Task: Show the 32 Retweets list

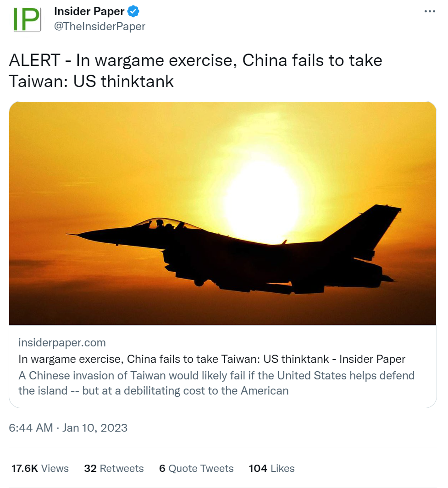Action: pos(114,468)
